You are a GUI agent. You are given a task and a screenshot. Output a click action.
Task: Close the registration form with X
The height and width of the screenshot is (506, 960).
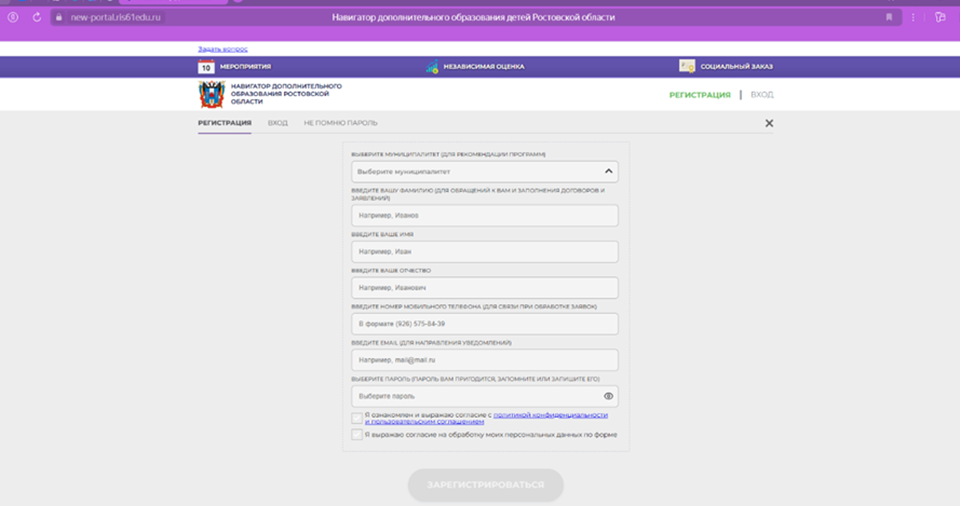tap(769, 123)
